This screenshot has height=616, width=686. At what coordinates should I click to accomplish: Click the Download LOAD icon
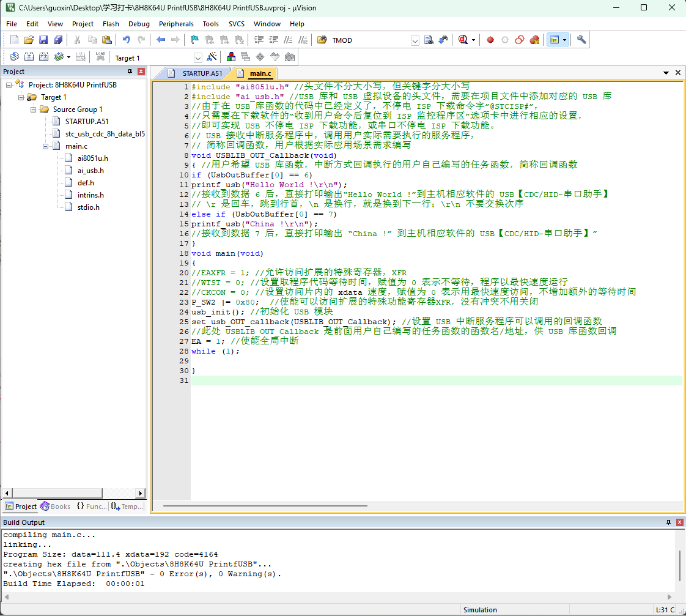click(100, 57)
